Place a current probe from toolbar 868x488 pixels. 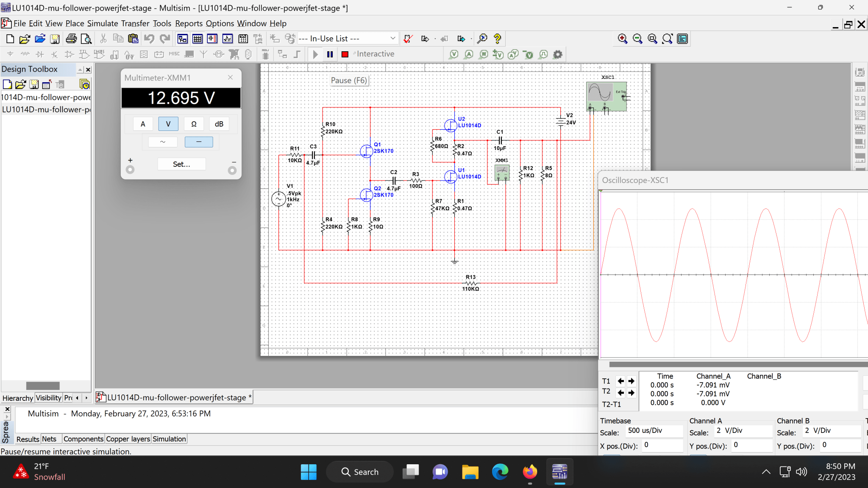point(468,54)
